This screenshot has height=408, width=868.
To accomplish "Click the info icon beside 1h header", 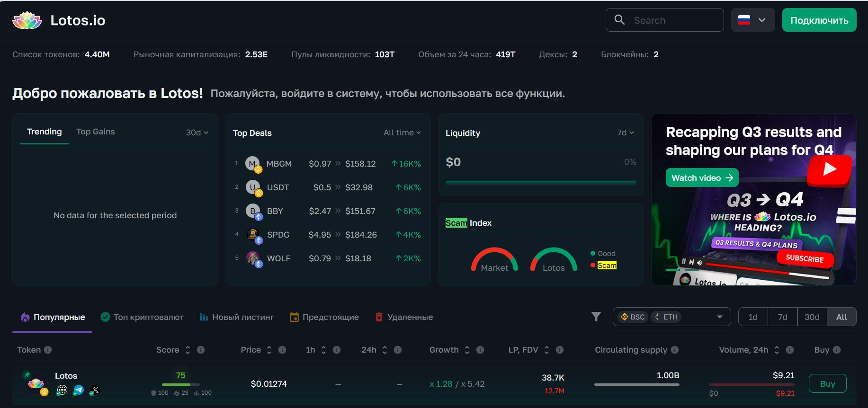I will (337, 350).
